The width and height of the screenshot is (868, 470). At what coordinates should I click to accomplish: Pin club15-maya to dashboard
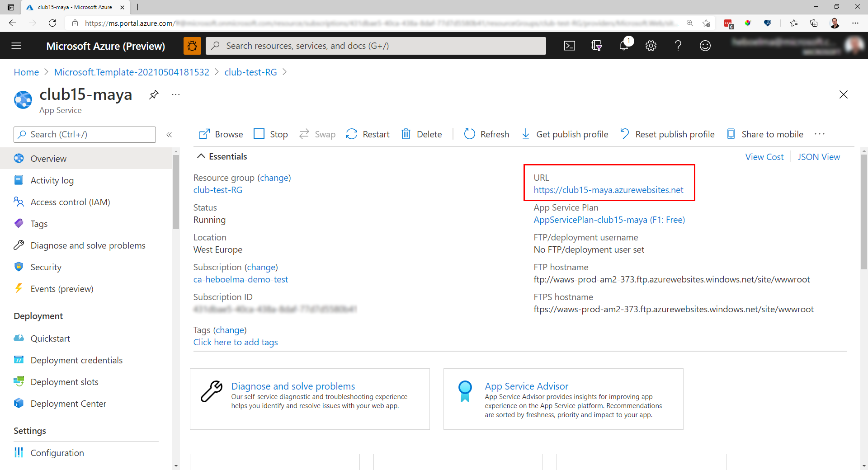[x=154, y=94]
